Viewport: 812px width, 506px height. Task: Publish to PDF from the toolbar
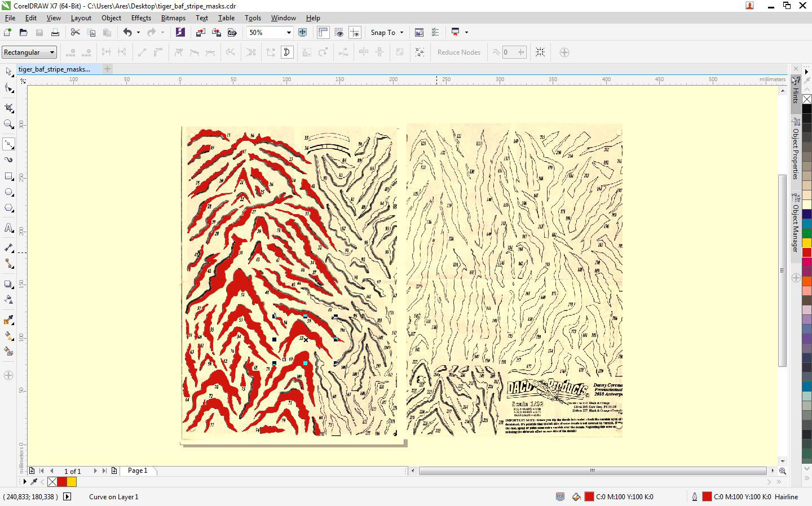pyautogui.click(x=232, y=33)
